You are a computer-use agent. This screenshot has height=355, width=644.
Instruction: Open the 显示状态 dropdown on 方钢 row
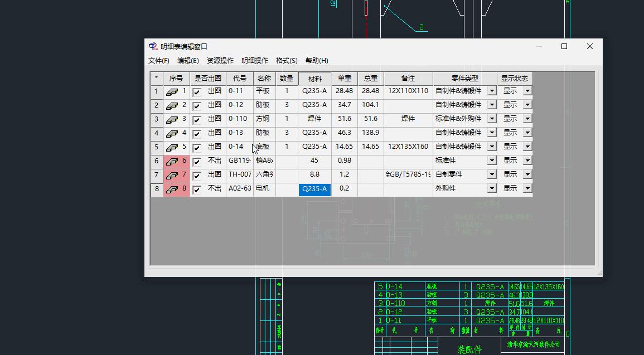[x=527, y=119]
